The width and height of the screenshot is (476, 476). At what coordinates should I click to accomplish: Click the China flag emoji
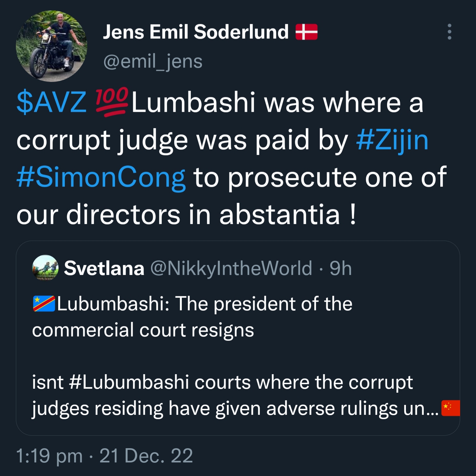point(451,408)
